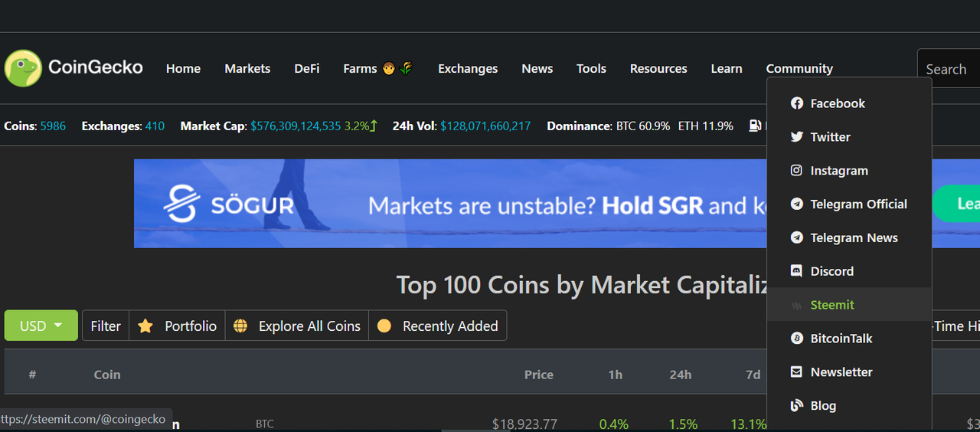
Task: Sort by the Coin column header
Action: pos(107,375)
